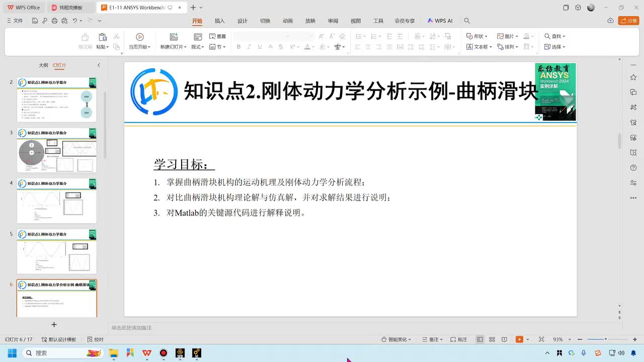
Task: Click the 分享 share button
Action: coord(629,21)
